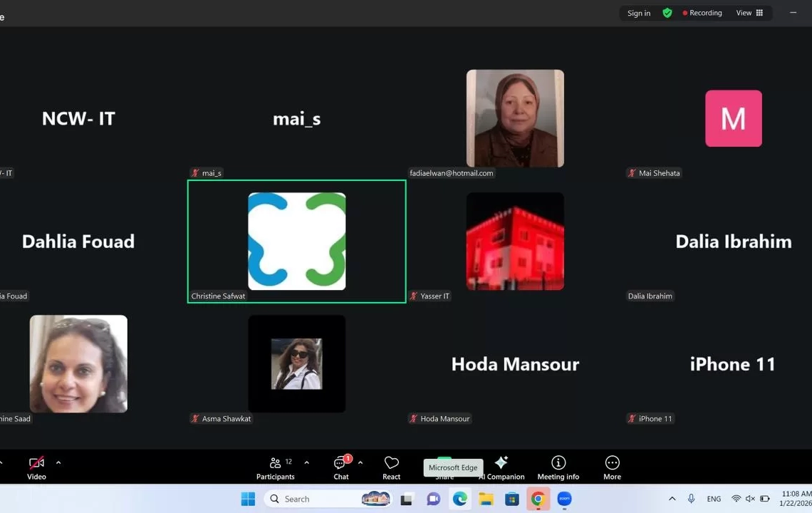Click the React heart icon
The height and width of the screenshot is (513, 812).
click(x=391, y=467)
